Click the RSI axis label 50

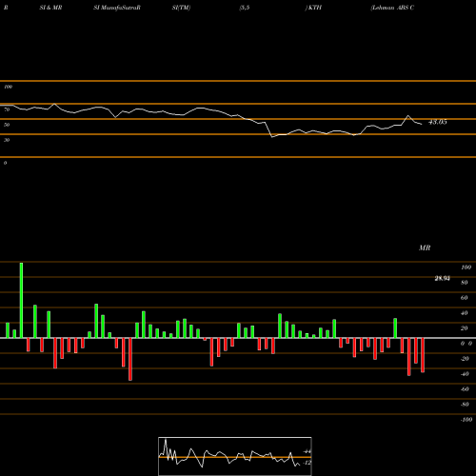coord(7,125)
